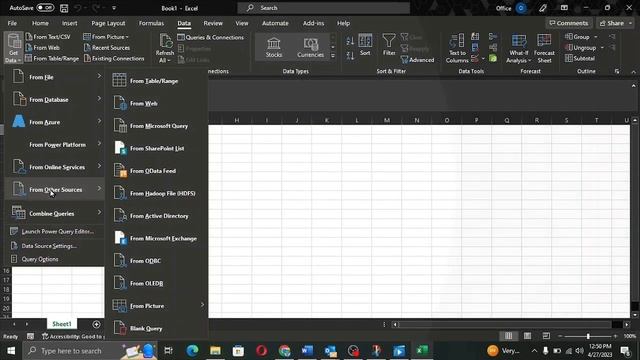640x360 pixels.
Task: Choose From Microsoft Query
Action: coord(157,126)
